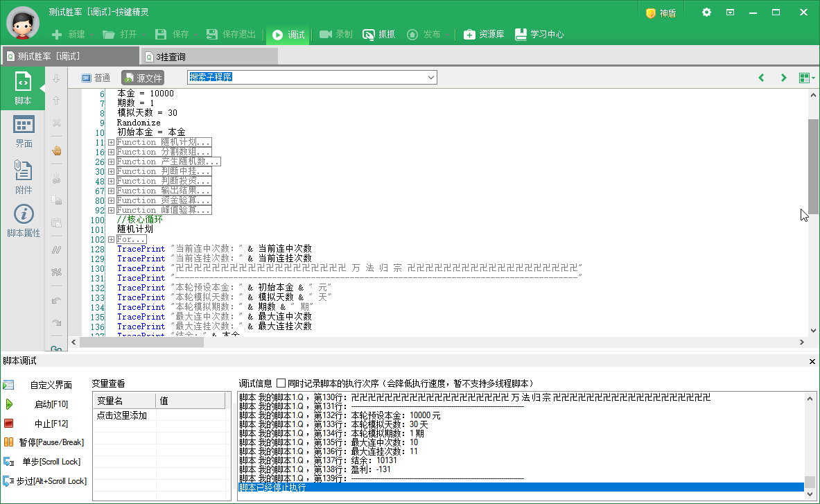
Task: Expand the collapsed For... loop block
Action: click(111, 239)
